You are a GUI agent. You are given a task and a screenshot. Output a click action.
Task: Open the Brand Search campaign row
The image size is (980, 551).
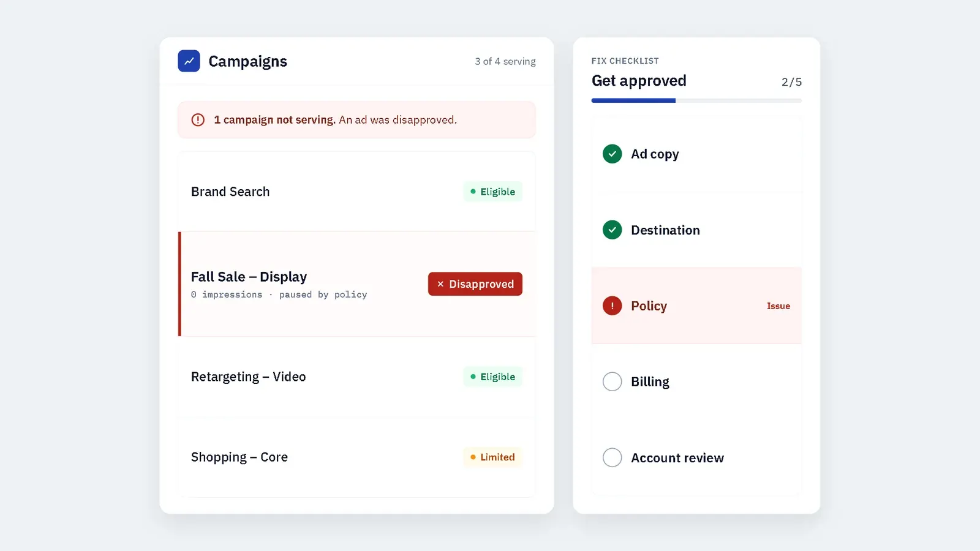(356, 192)
